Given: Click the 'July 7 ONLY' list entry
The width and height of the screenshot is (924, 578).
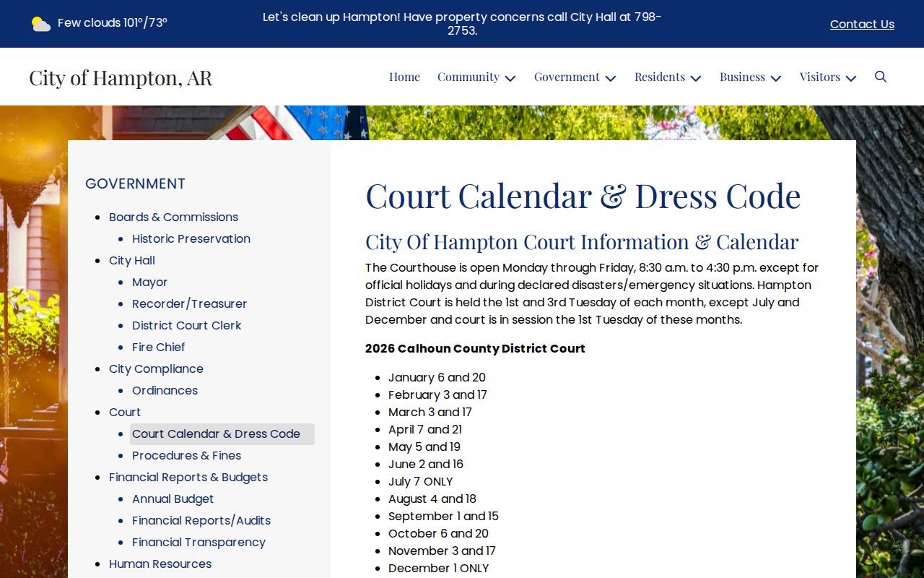Looking at the screenshot, I should pos(420,481).
